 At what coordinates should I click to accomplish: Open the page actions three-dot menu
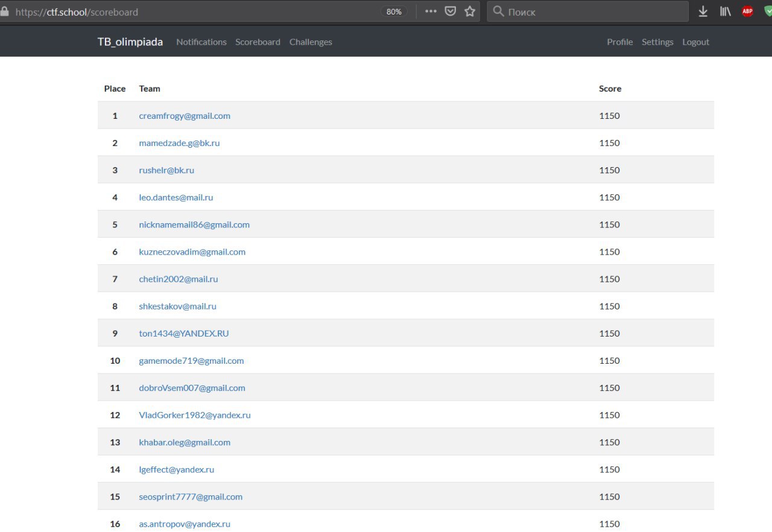click(431, 11)
